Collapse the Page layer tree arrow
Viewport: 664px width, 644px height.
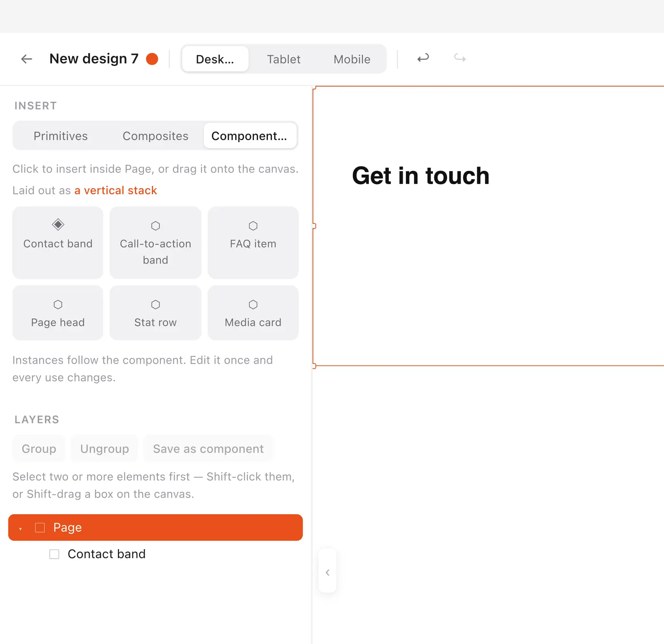coord(20,528)
